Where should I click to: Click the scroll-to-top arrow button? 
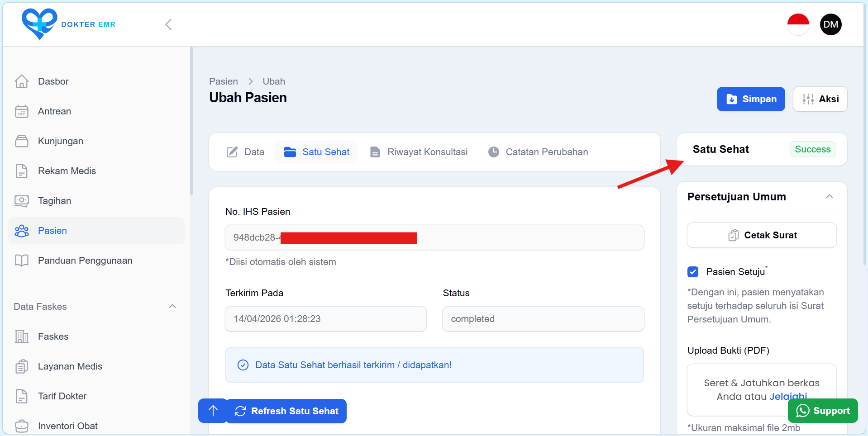pos(213,411)
